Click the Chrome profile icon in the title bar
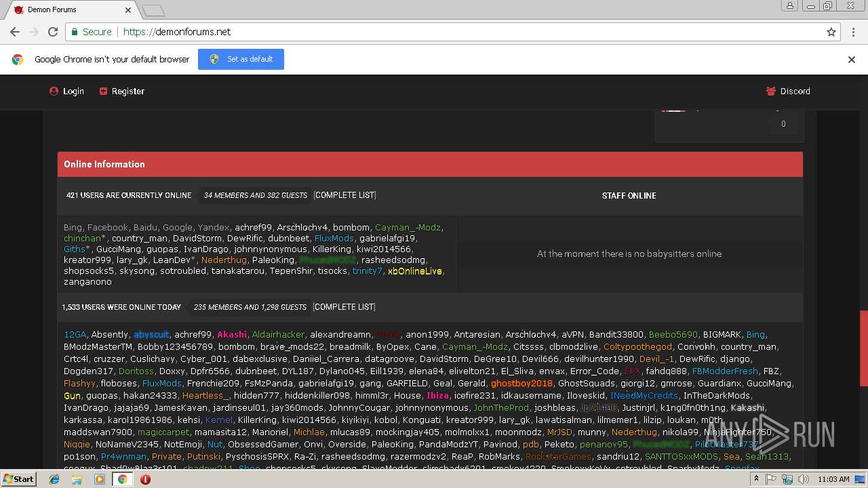Image resolution: width=868 pixels, height=488 pixels. click(x=789, y=5)
